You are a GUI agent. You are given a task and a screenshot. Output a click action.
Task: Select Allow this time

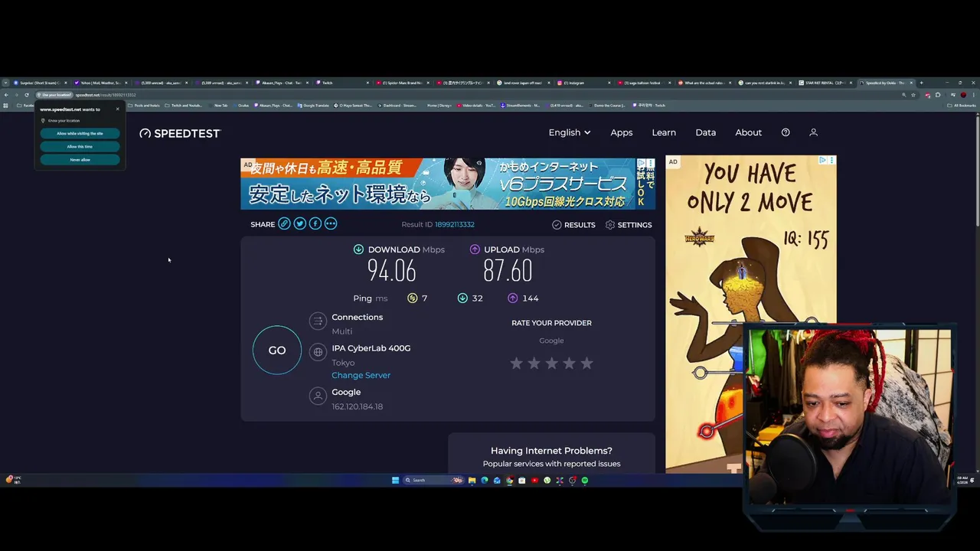(x=80, y=146)
